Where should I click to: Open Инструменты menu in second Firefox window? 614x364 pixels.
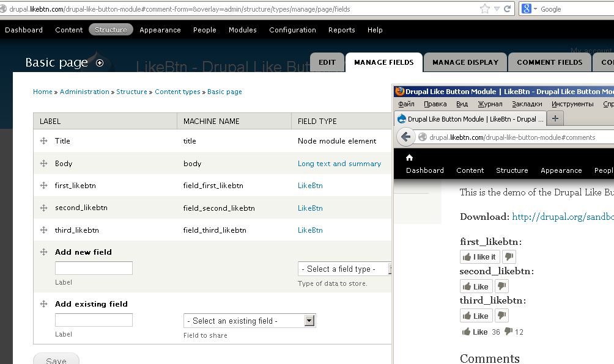[572, 104]
